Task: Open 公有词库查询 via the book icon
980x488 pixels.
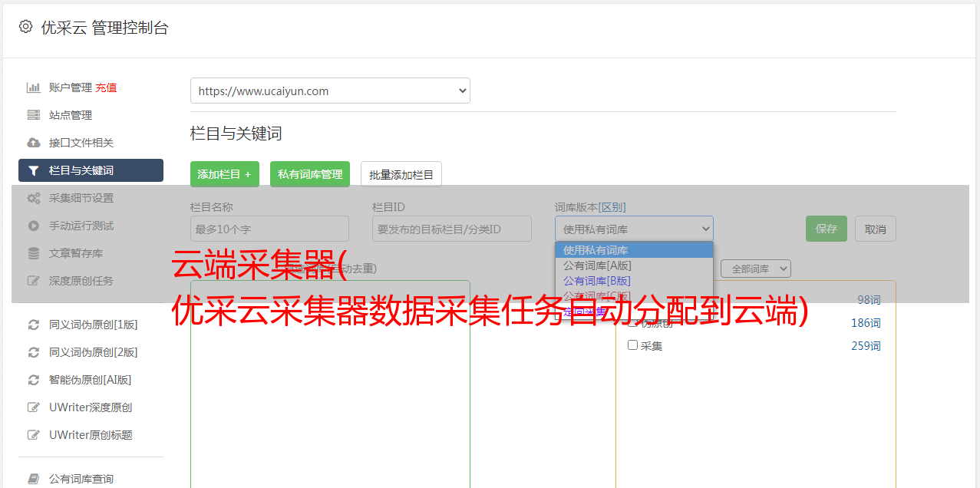Action: pyautogui.click(x=33, y=479)
